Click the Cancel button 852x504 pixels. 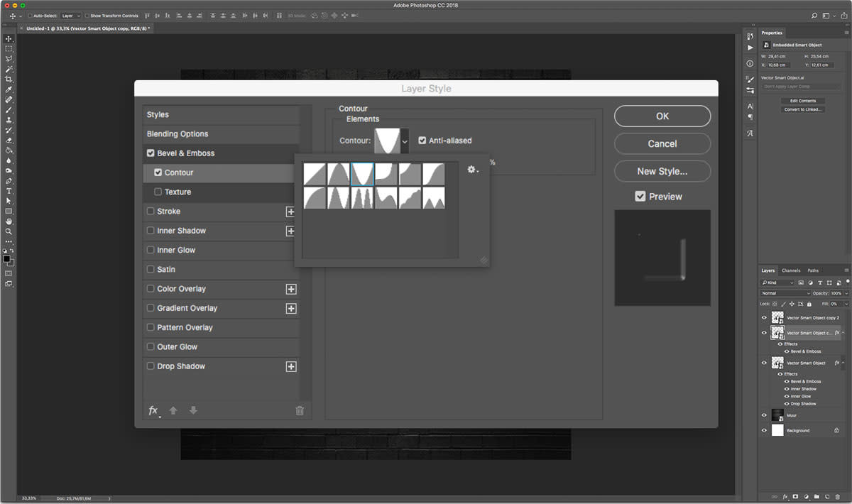click(662, 143)
